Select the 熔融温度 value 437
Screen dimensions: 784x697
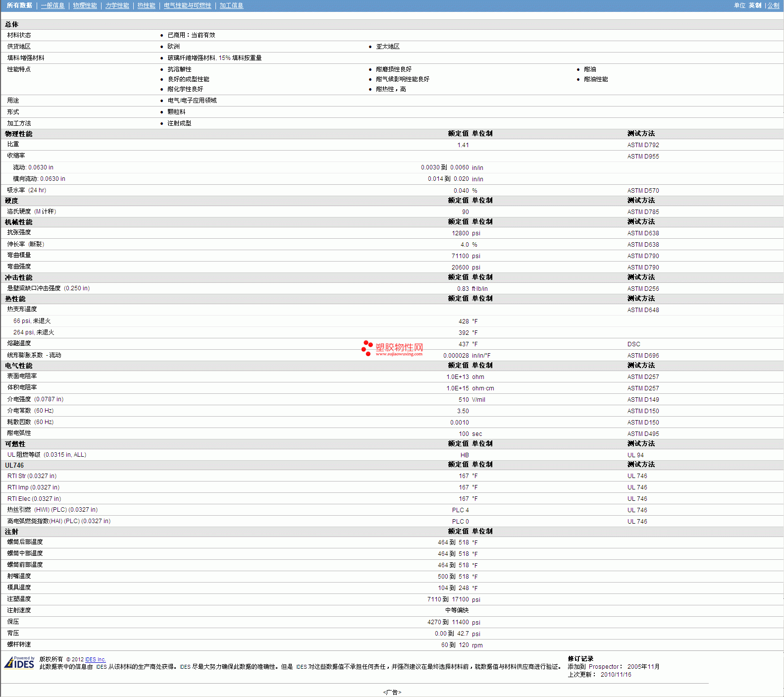coord(464,344)
